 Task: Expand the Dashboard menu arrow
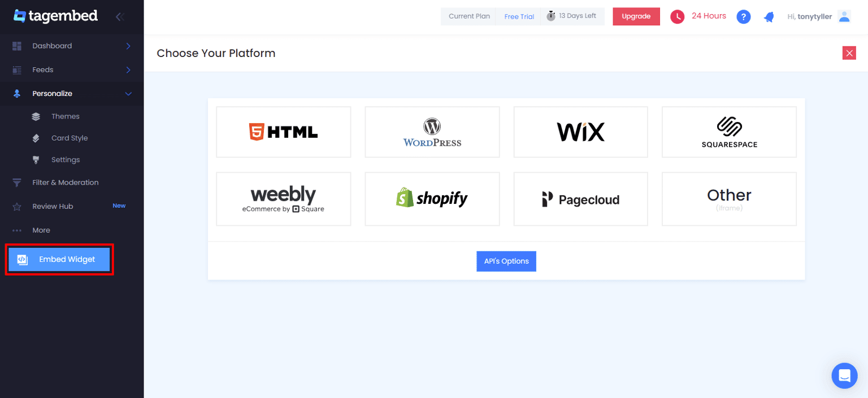(128, 46)
